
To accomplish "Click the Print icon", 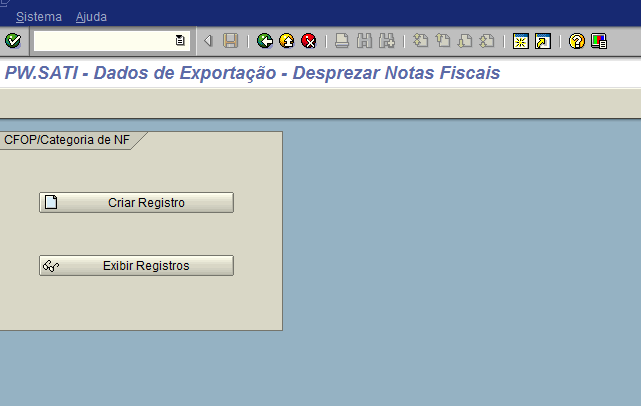I will click(342, 41).
